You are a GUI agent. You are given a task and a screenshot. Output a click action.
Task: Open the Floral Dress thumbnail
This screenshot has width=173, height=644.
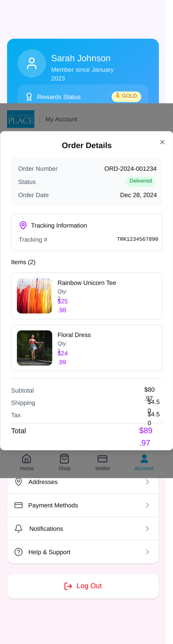pyautogui.click(x=35, y=348)
